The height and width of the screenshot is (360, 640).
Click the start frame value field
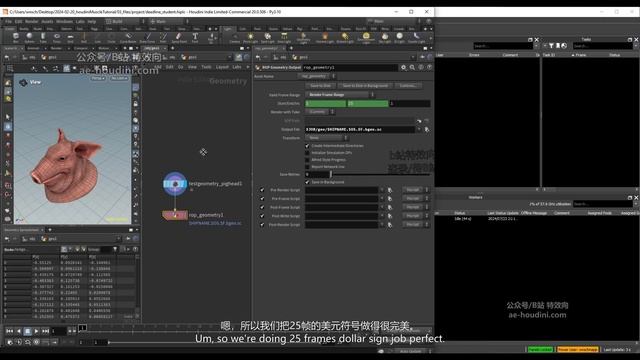coord(325,104)
